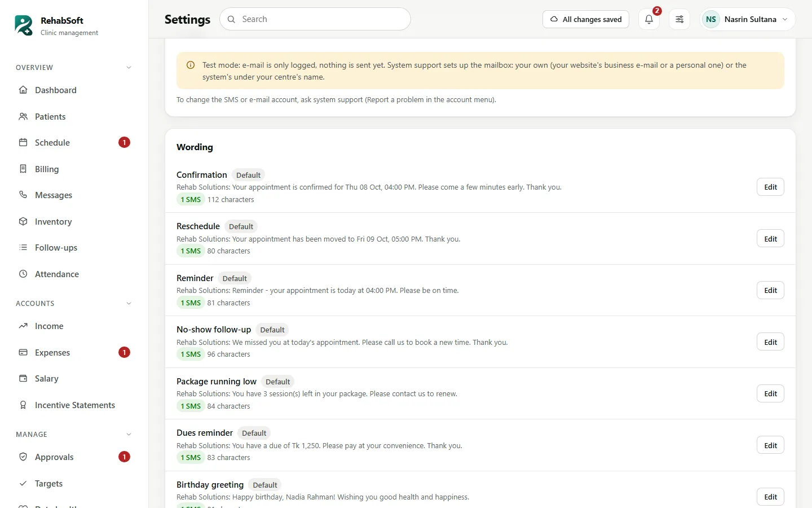Viewport: 812px width, 508px height.
Task: Click the Schedule badge showing 1
Action: 124,143
